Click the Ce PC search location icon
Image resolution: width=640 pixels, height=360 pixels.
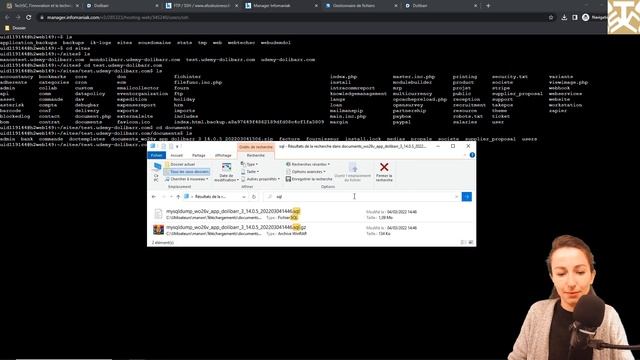tap(156, 171)
